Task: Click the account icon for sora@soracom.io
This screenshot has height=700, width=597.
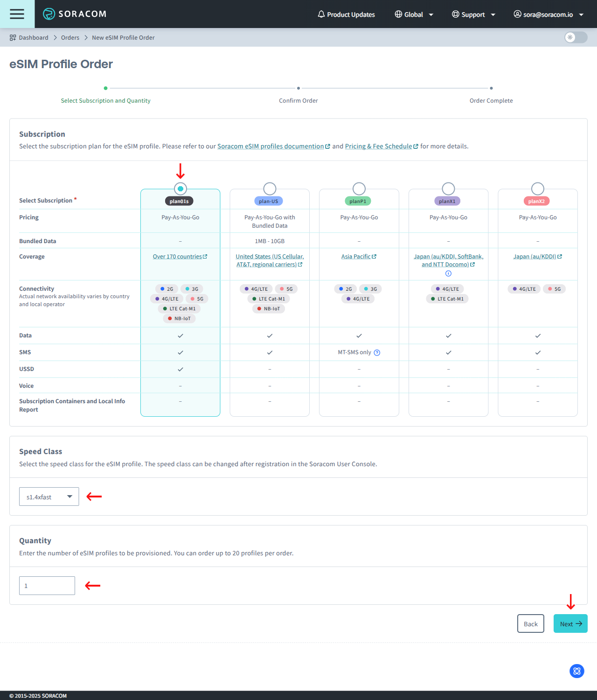Action: pos(517,14)
